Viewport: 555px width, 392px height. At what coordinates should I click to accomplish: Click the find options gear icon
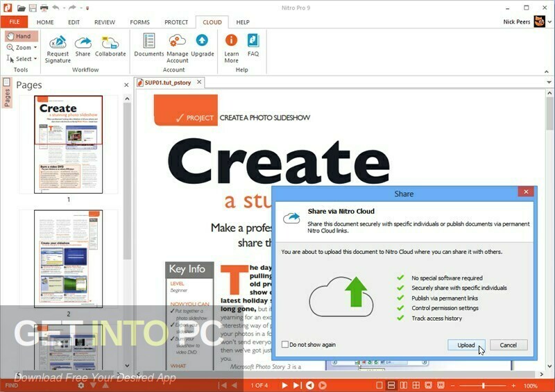pyautogui.click(x=81, y=385)
